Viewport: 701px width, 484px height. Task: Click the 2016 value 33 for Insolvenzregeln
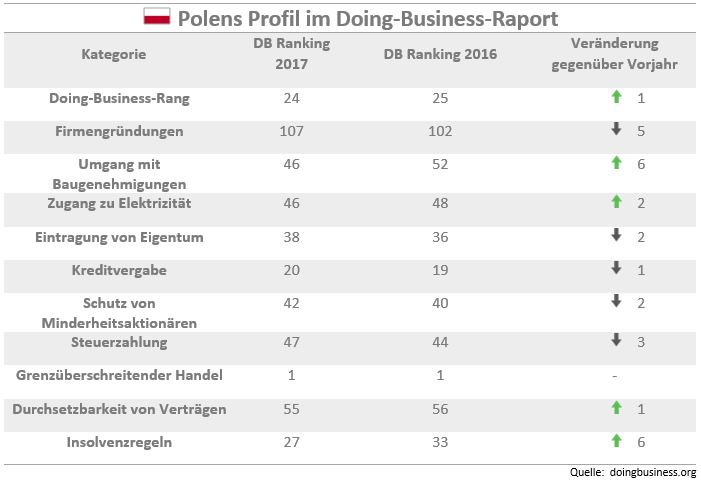click(440, 441)
